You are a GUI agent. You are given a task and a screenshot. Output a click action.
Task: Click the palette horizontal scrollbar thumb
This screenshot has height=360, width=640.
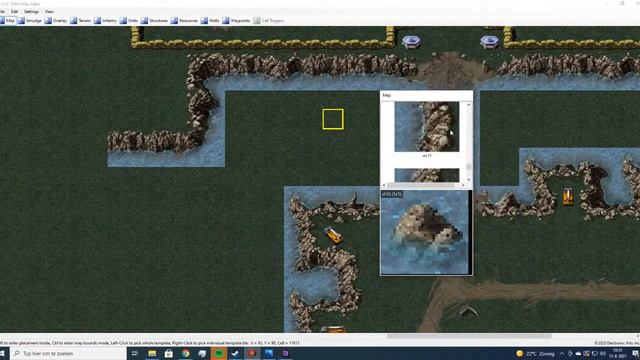pyautogui.click(x=420, y=185)
